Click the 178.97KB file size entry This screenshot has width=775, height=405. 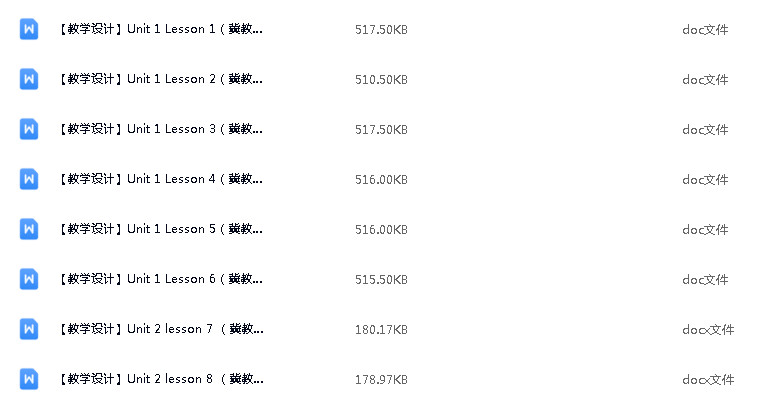[x=381, y=379]
